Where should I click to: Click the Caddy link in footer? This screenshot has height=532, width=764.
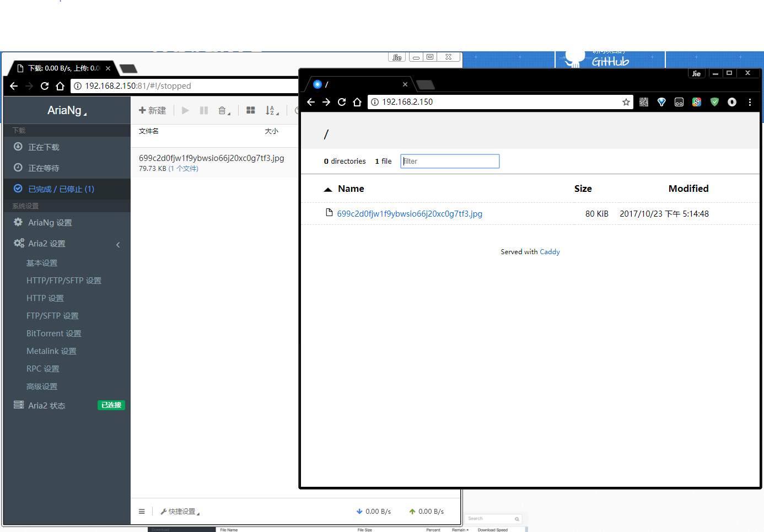tap(550, 252)
